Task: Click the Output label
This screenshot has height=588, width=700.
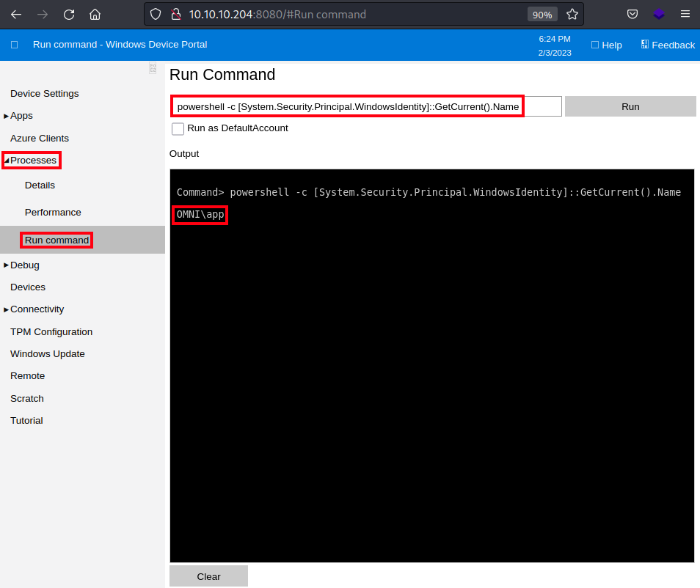Action: (x=184, y=153)
